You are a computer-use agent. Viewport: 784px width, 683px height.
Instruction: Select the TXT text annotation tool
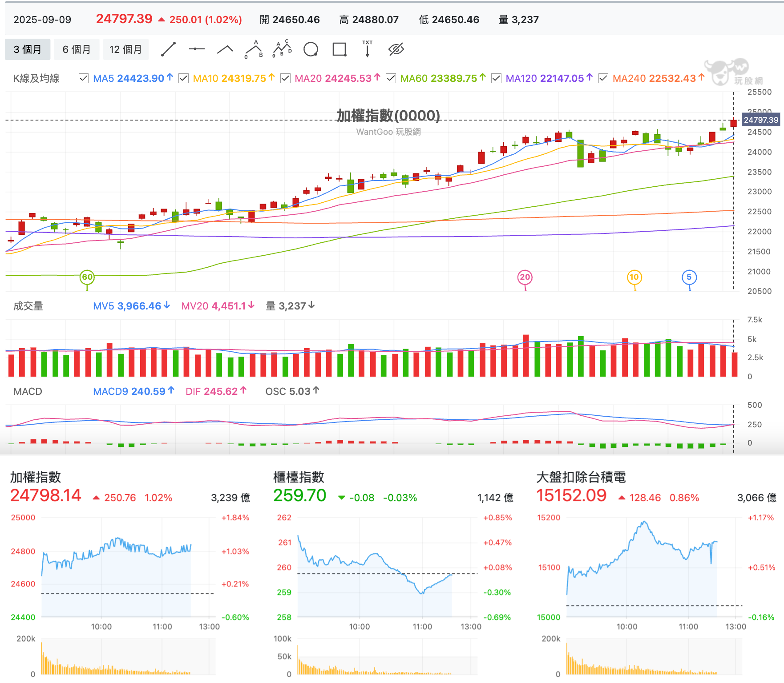pyautogui.click(x=368, y=49)
